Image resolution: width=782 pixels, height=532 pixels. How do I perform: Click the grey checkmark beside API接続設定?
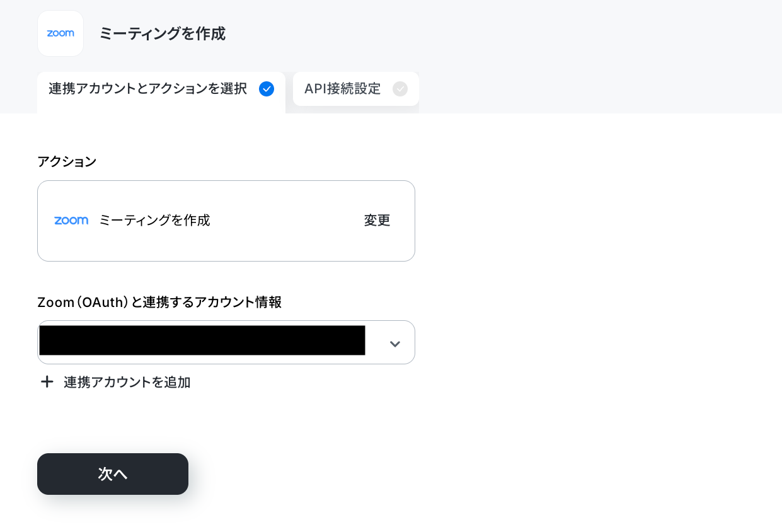click(x=400, y=89)
